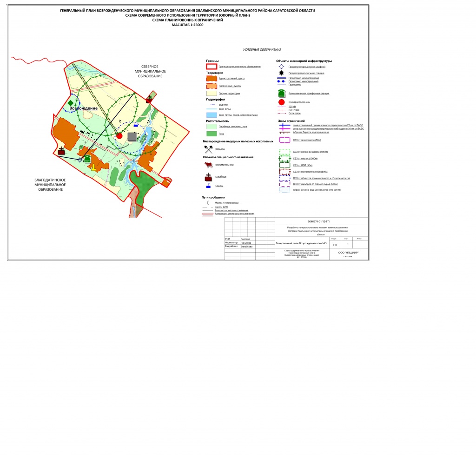Click the '220 кВ' legend label
The image size is (476, 455).
292,107
